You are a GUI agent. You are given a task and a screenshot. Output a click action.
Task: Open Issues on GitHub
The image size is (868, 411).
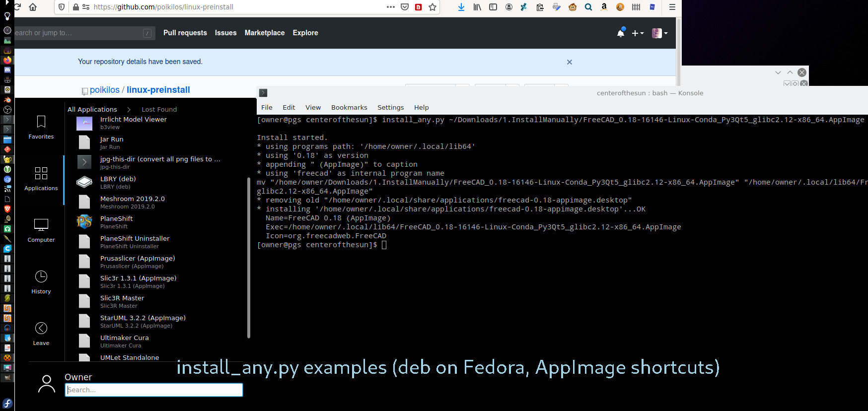click(x=226, y=33)
